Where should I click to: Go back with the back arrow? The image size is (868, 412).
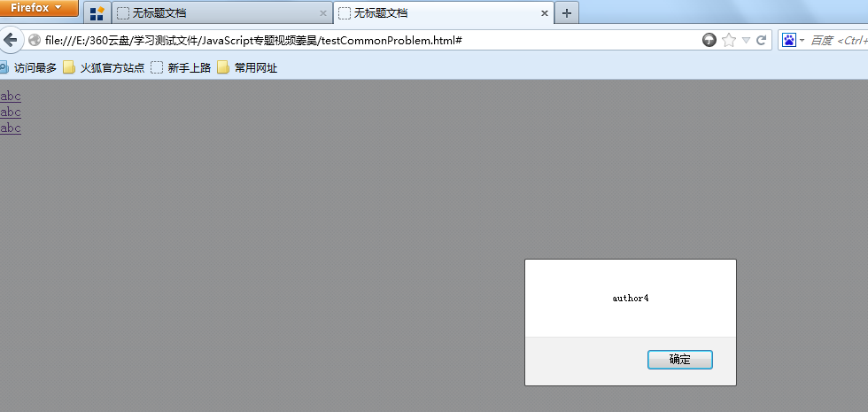(11, 40)
